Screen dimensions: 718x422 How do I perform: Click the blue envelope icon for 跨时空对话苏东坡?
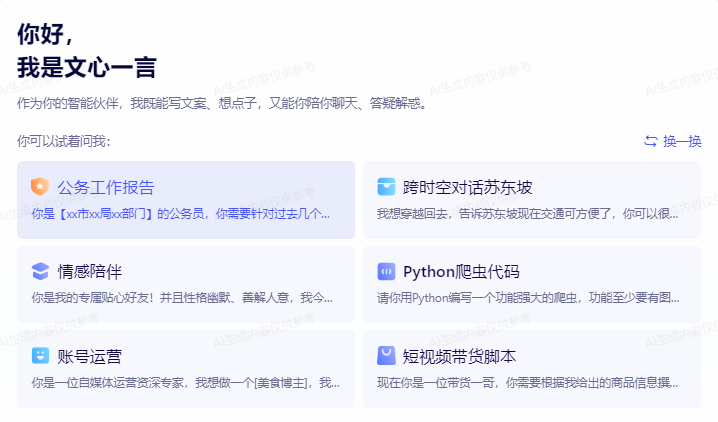(386, 187)
